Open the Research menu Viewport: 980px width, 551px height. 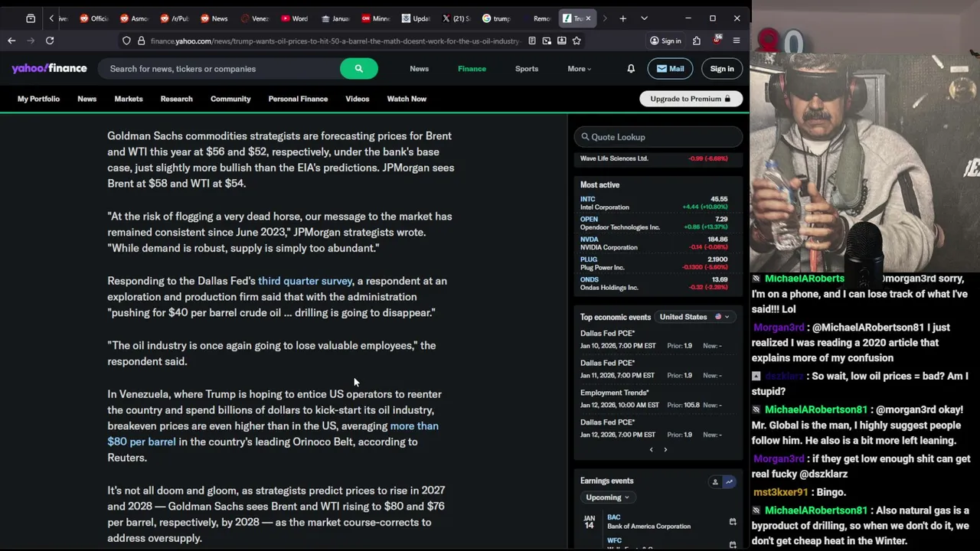(x=176, y=99)
